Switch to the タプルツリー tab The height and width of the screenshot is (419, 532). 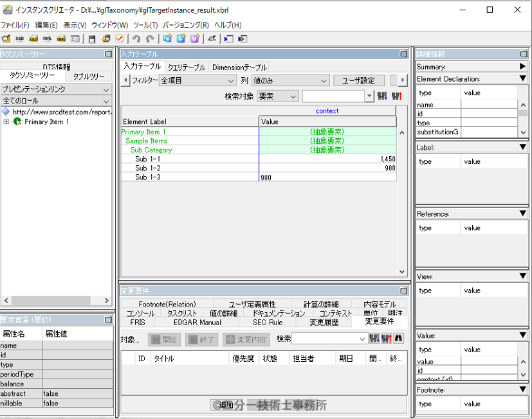pos(89,76)
